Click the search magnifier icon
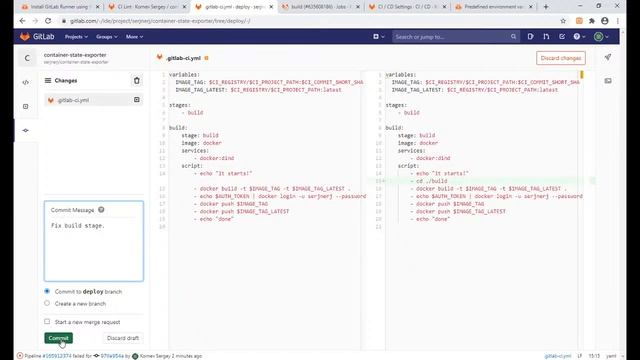Screen dimensions: 640x360 (513, 37)
